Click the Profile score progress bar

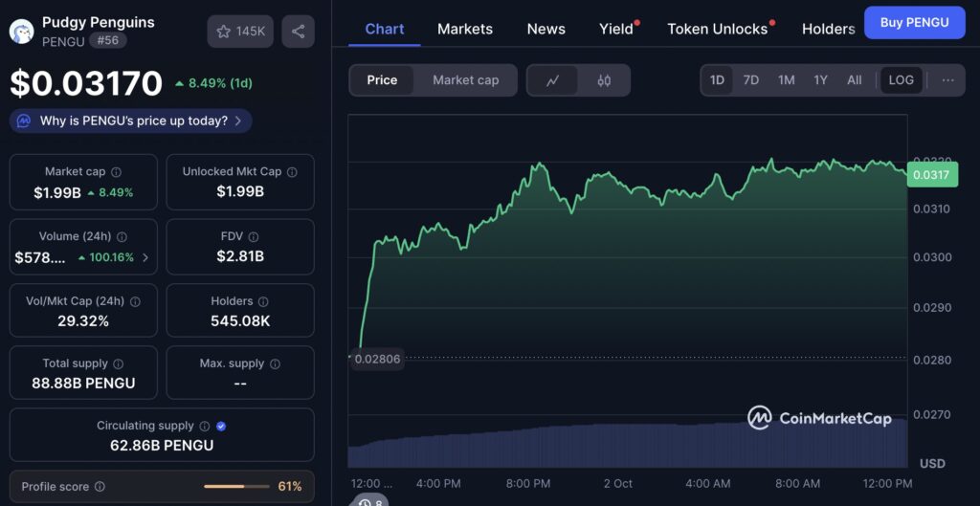[x=236, y=487]
